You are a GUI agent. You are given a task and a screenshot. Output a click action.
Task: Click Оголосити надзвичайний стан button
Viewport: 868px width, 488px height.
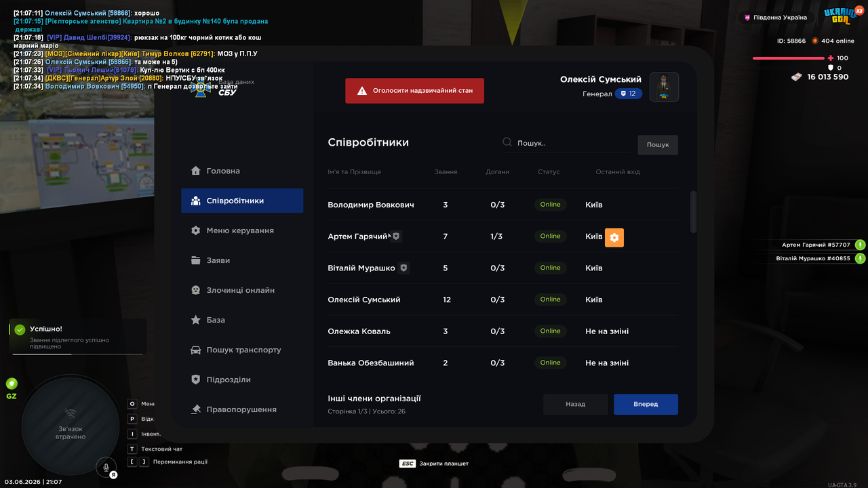[414, 91]
